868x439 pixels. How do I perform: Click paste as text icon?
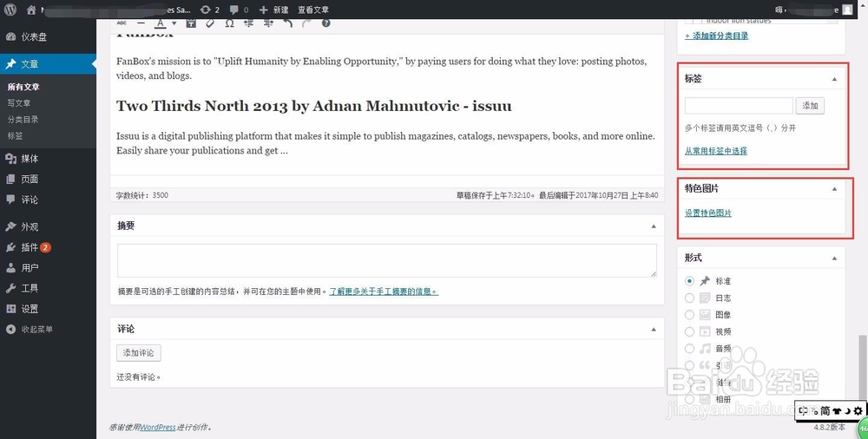point(191,23)
